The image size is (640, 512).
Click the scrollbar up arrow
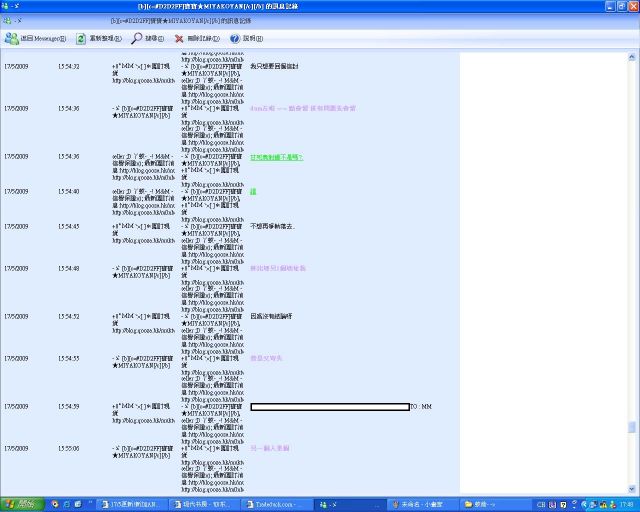coord(632,57)
